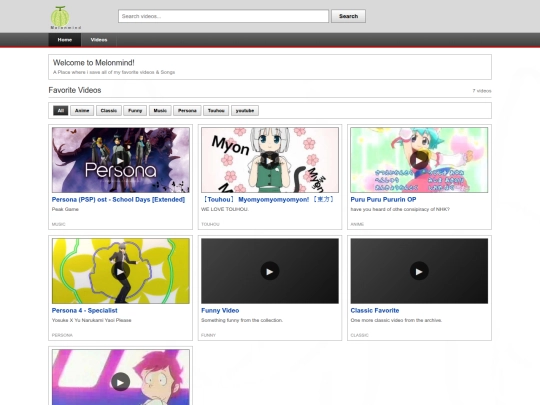This screenshot has width=540, height=405.
Task: Click 'Something funny from the collection' text
Action: pos(242,320)
